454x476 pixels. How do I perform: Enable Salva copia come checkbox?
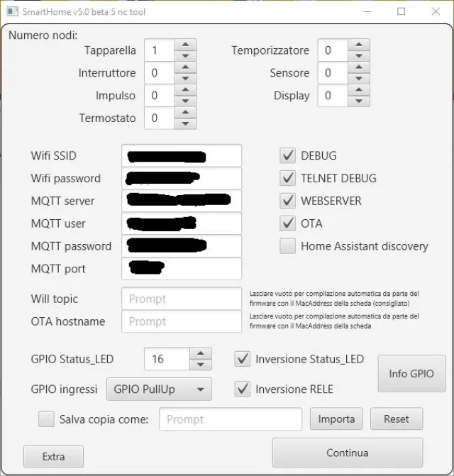coord(46,419)
